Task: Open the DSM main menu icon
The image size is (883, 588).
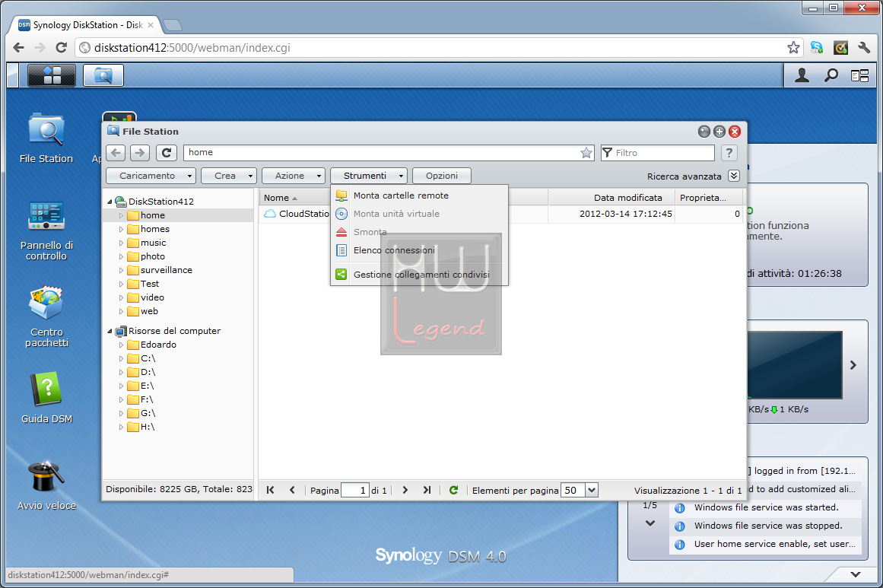Action: pyautogui.click(x=51, y=75)
